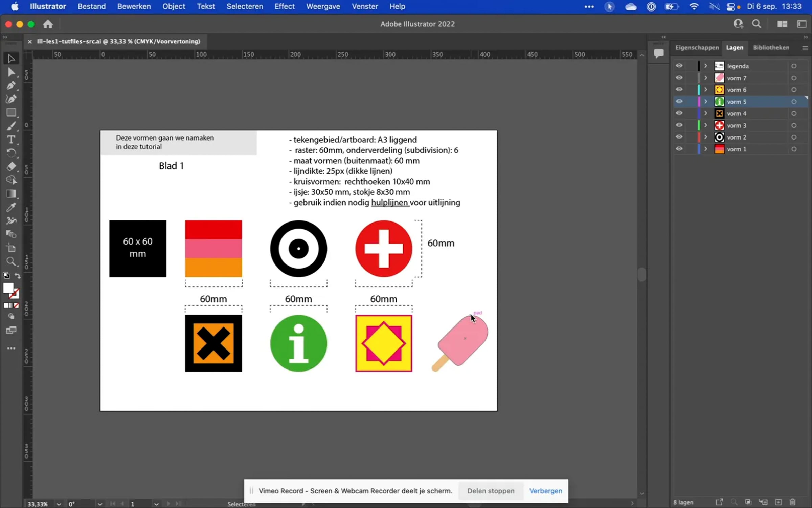Click the Verbergen link
This screenshot has width=812, height=508.
click(x=545, y=491)
